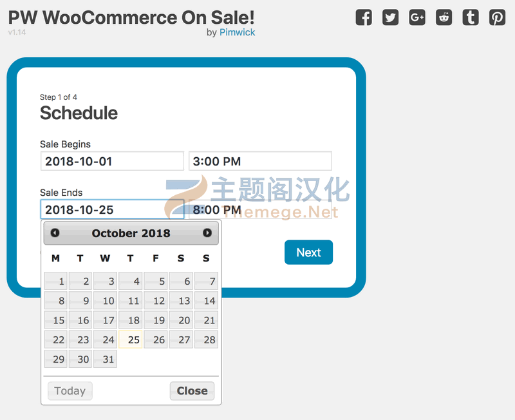Select October 16 in calendar

80,320
